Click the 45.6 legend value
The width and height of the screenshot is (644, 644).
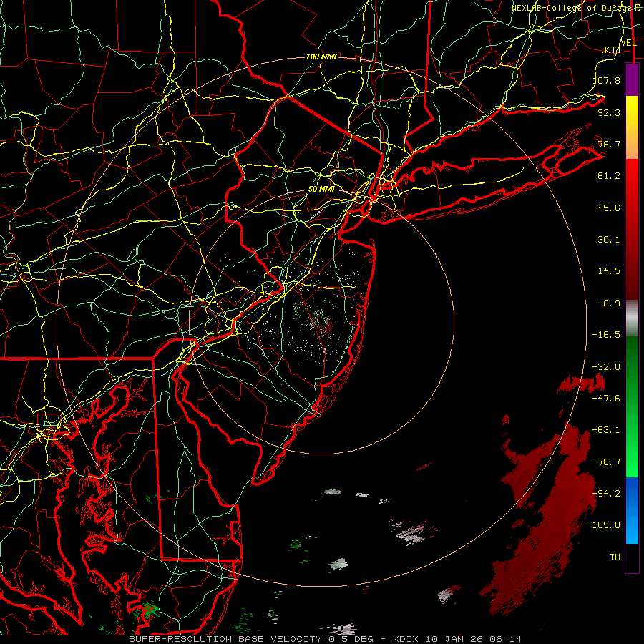pyautogui.click(x=609, y=208)
